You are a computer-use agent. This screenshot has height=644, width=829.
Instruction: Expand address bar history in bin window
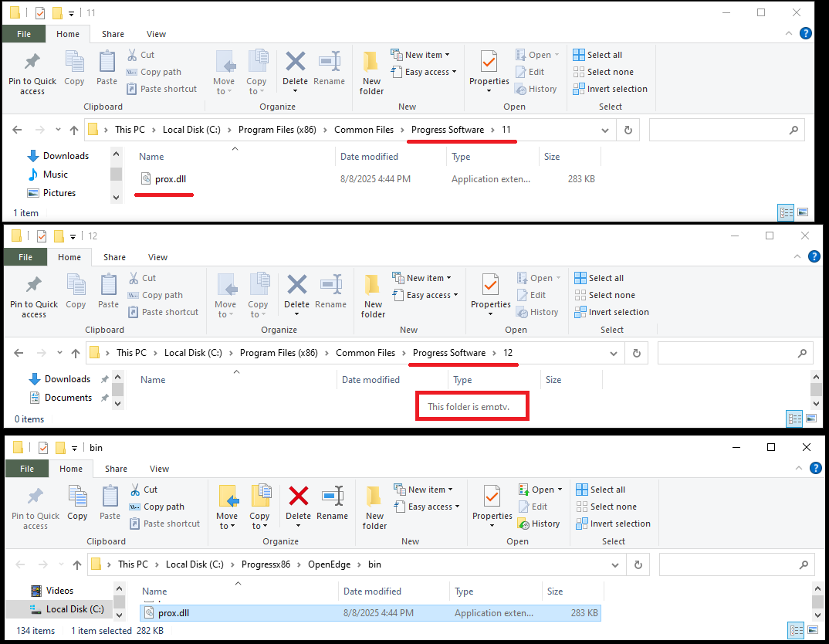click(615, 564)
